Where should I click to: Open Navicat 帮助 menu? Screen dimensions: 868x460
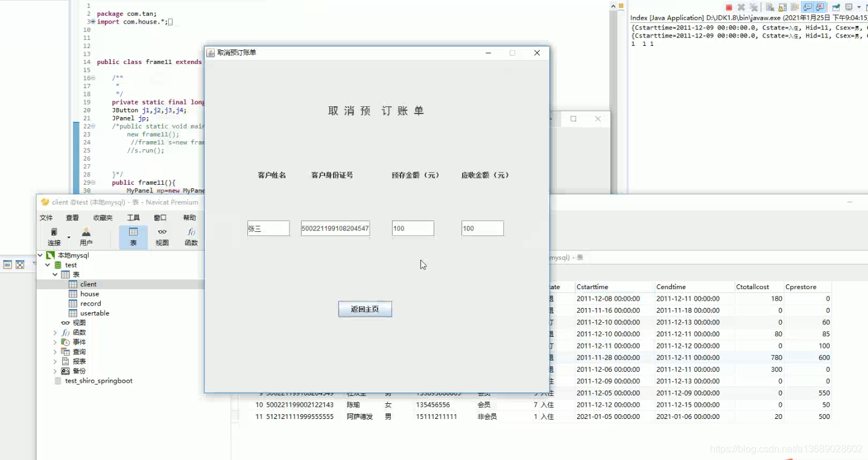[189, 218]
